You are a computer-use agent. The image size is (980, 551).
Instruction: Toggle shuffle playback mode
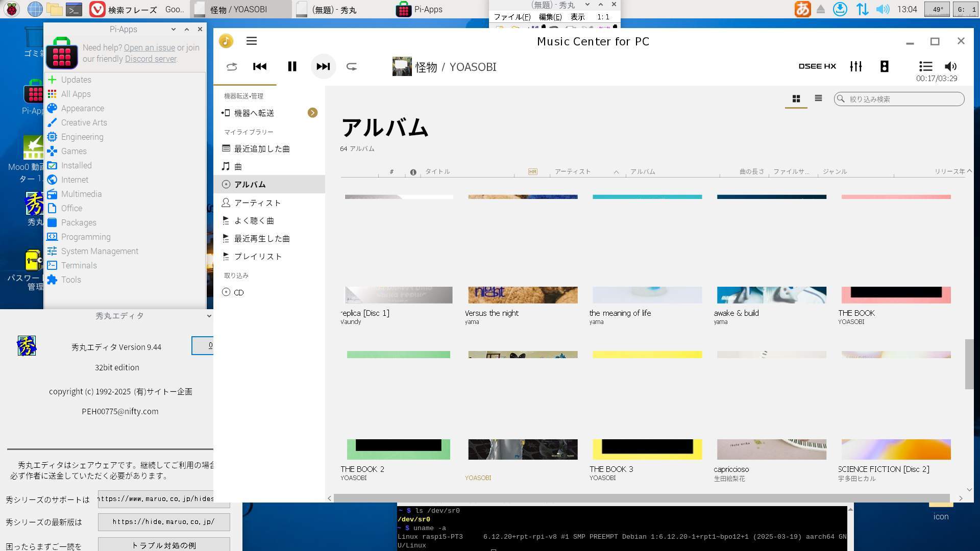[x=232, y=66]
